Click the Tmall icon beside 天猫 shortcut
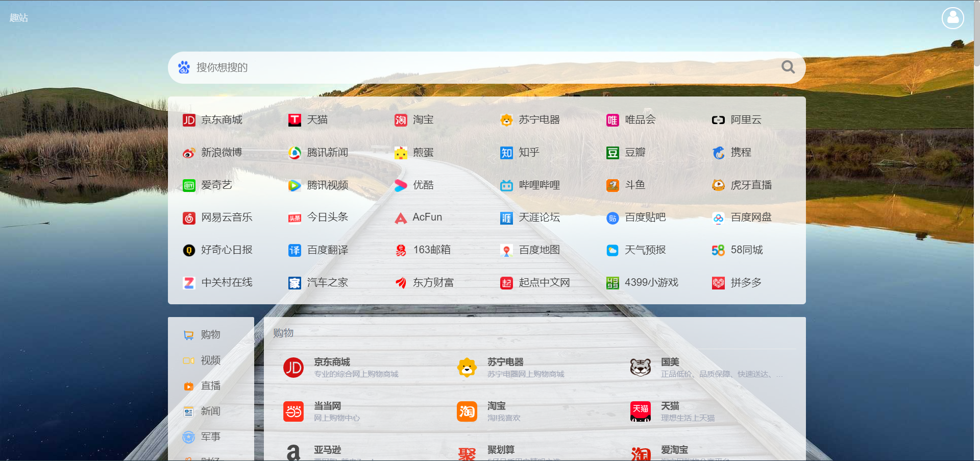980x461 pixels. [295, 120]
